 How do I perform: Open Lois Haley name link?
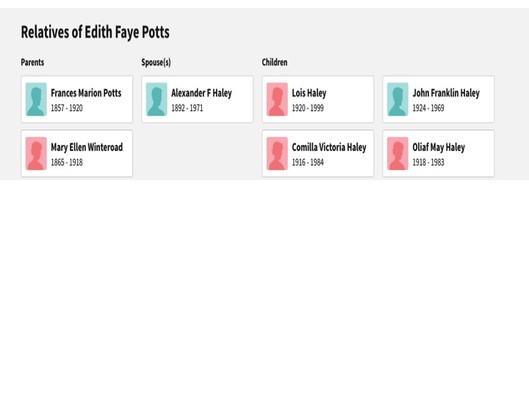coord(309,93)
